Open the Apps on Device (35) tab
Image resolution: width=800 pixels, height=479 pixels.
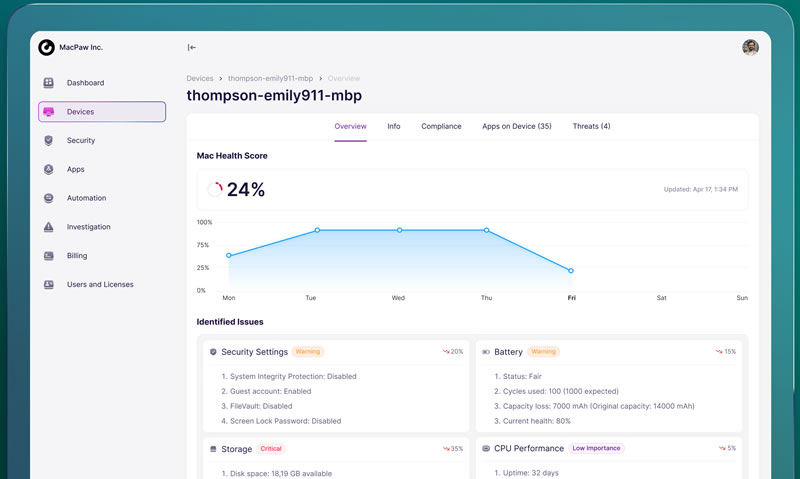(516, 126)
